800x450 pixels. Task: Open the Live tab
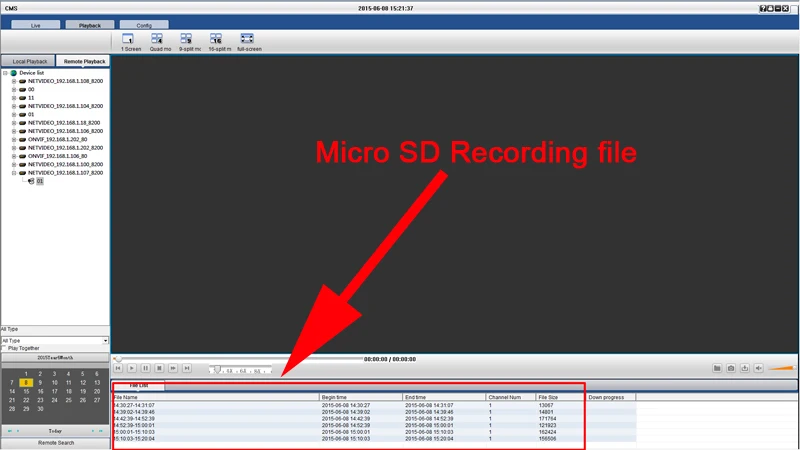coord(36,25)
